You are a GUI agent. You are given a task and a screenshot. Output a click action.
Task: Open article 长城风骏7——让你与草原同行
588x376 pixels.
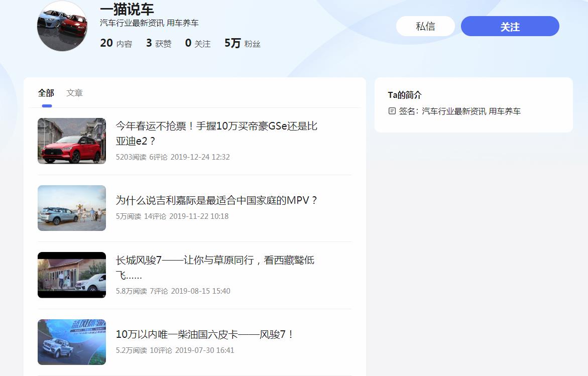point(215,268)
